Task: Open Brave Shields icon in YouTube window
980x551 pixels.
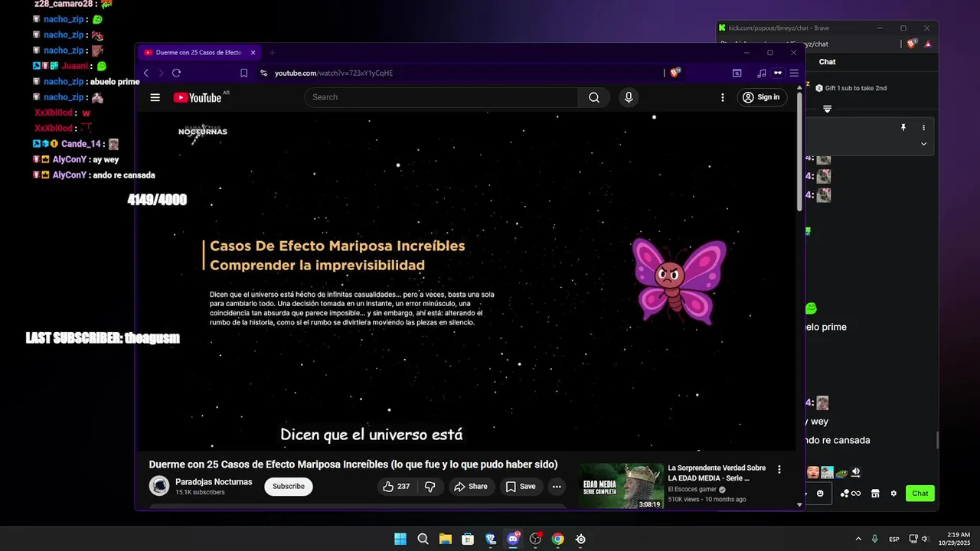Action: point(675,73)
